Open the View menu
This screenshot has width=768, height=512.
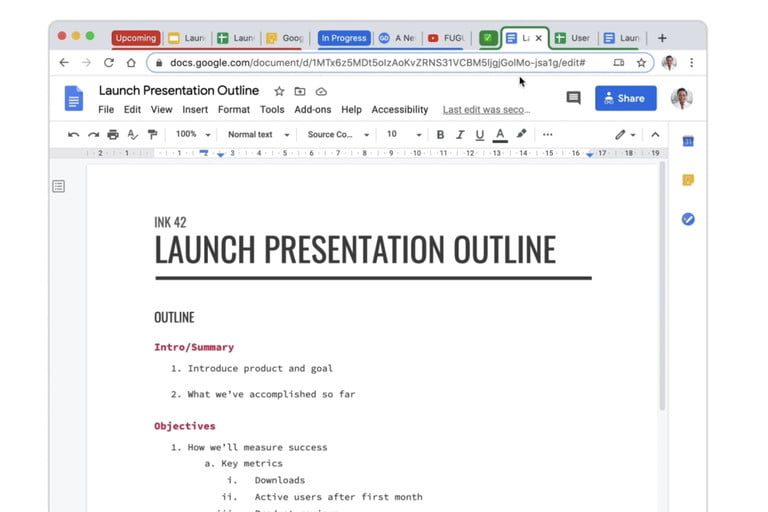click(x=161, y=110)
